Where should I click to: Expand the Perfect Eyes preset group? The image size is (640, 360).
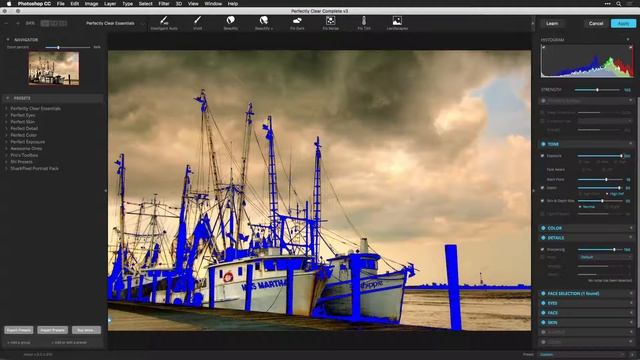click(x=6, y=115)
